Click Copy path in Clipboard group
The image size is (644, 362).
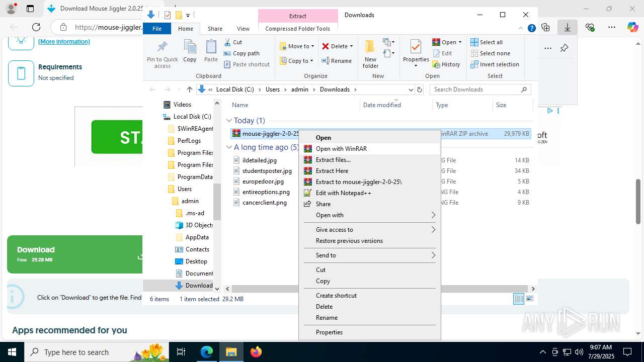click(x=242, y=53)
